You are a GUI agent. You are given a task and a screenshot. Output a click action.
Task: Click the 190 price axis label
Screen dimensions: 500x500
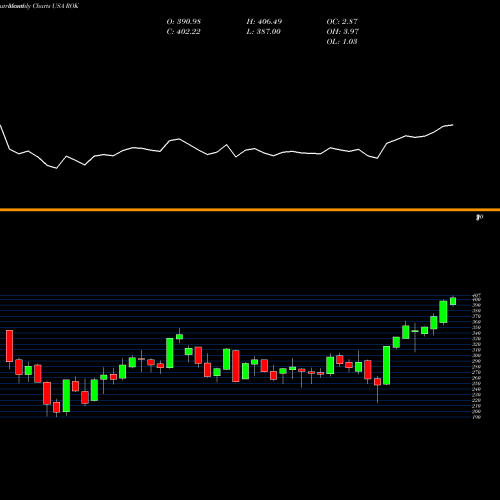[477, 417]
